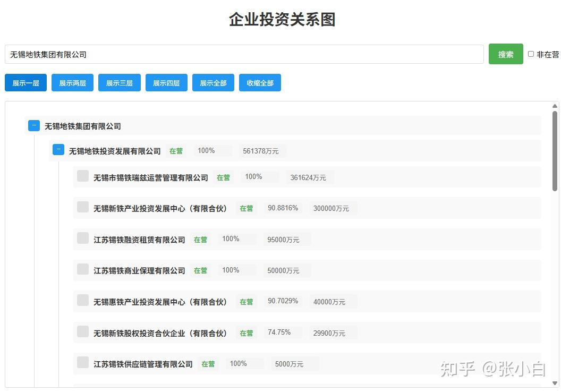Click the 300000万元 capital value
Screen dimensions: 561x392
point(331,209)
